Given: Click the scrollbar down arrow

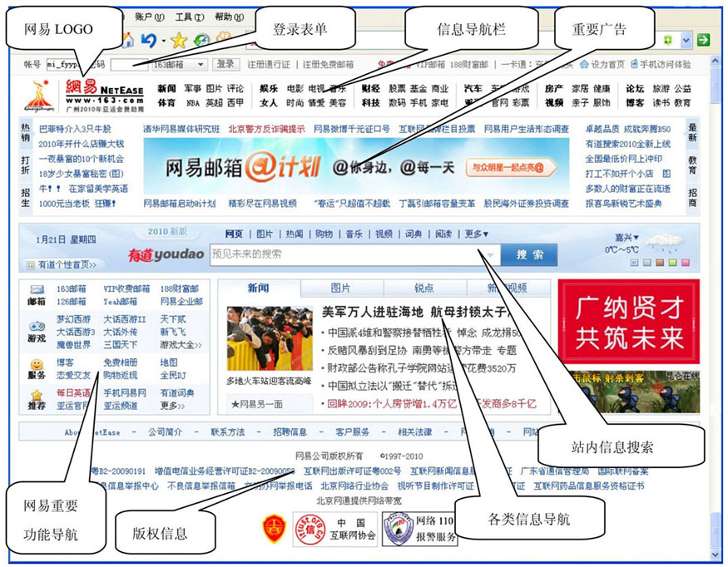Looking at the screenshot, I should pos(715,555).
